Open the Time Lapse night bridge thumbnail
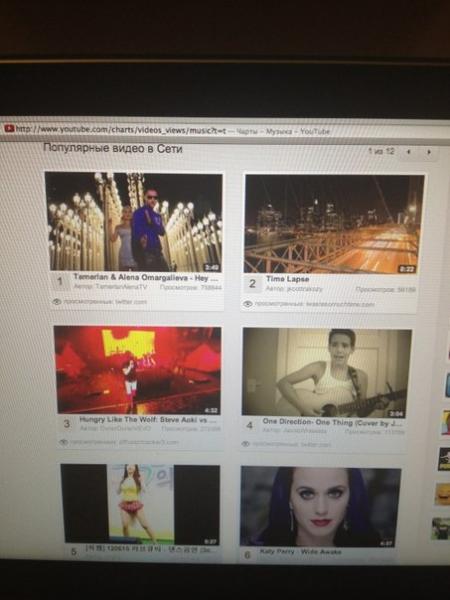The image size is (450, 600). coord(334,224)
